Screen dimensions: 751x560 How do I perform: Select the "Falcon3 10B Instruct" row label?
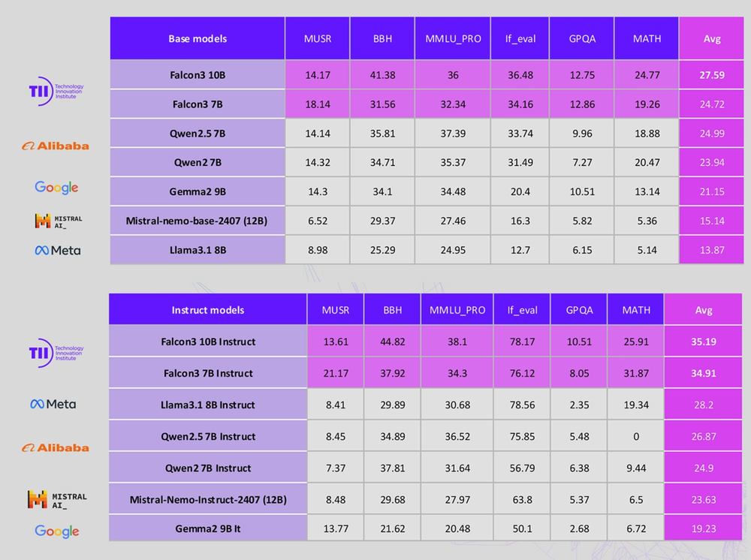coord(208,342)
